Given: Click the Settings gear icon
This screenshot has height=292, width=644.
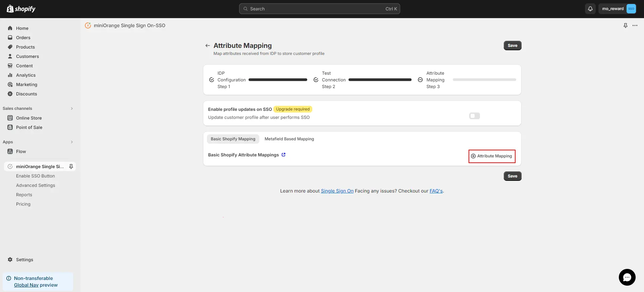Looking at the screenshot, I should [x=10, y=260].
